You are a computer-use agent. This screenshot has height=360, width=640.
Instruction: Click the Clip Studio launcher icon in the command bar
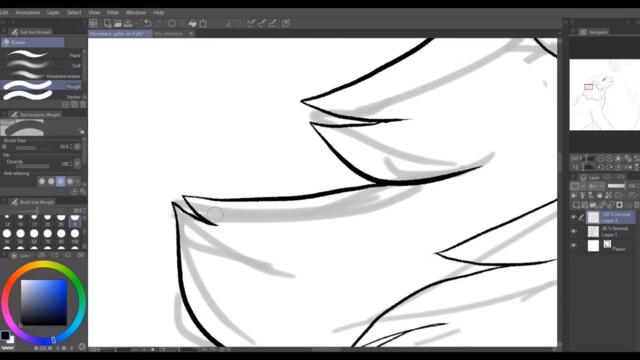pyautogui.click(x=93, y=23)
